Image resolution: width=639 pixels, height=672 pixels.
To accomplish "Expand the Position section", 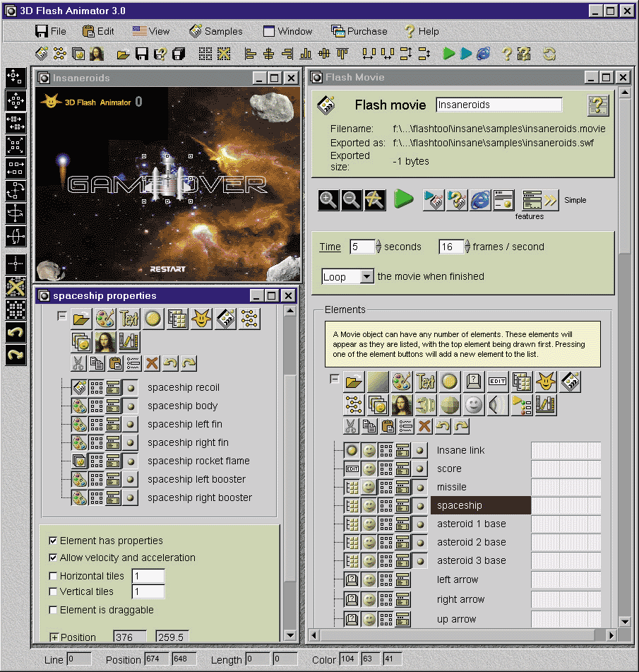I will pos(54,637).
